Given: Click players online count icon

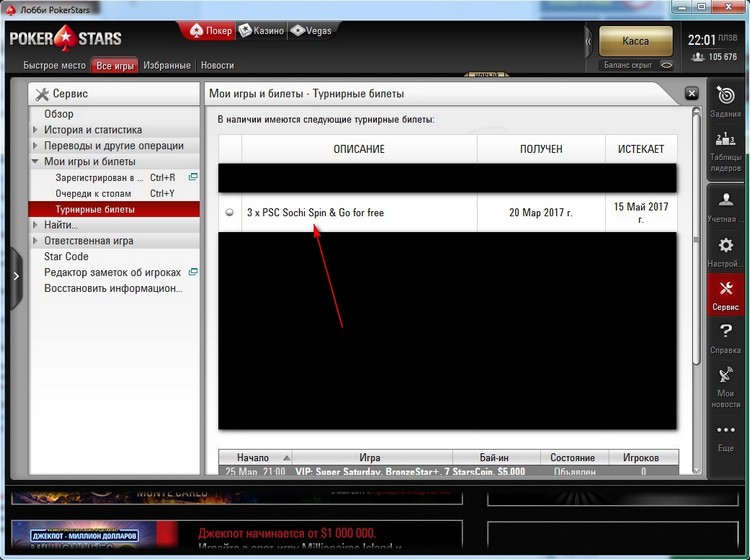Looking at the screenshot, I should (698, 57).
